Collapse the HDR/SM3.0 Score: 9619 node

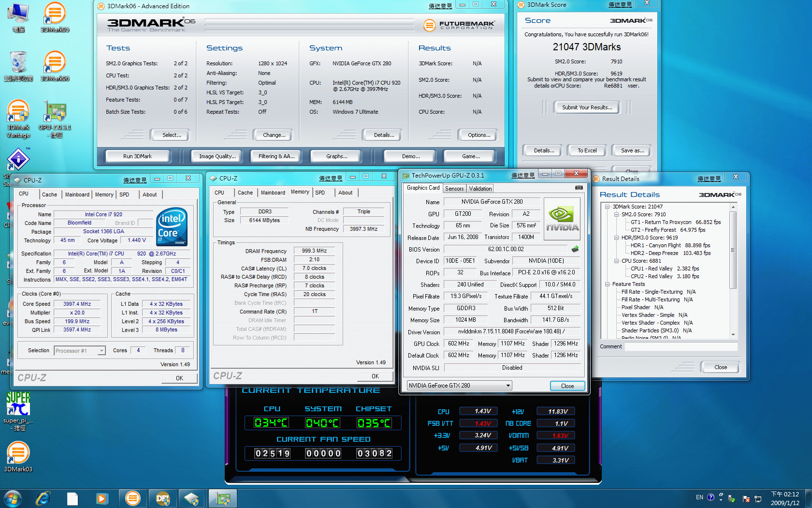[616, 238]
